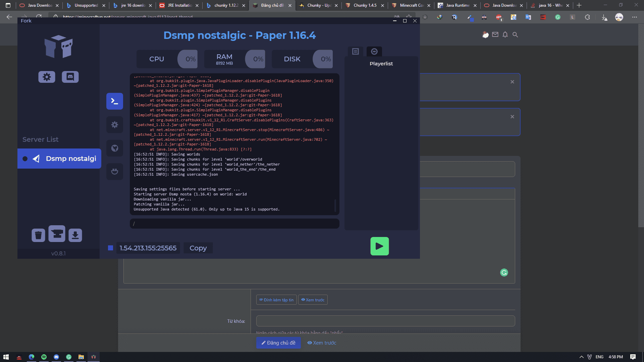
Task: Click the Đính kèm tập tin attach button
Action: coord(276,300)
